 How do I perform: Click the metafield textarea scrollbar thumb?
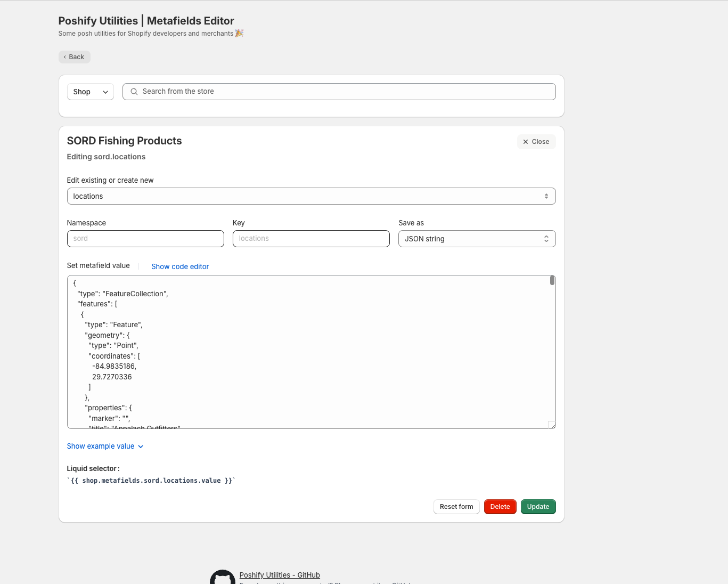pos(552,280)
